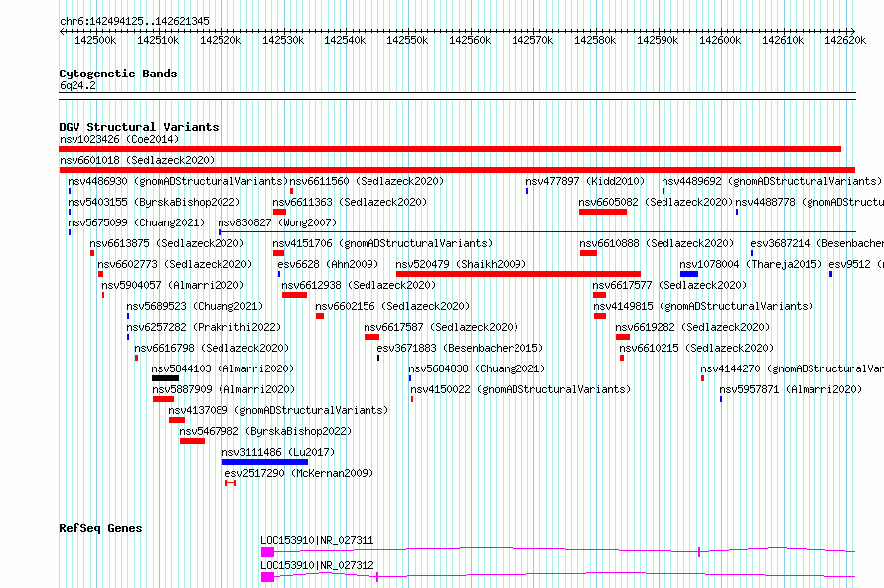Click the Cytogenetic Bands track title
The height and width of the screenshot is (588, 884).
pos(118,73)
